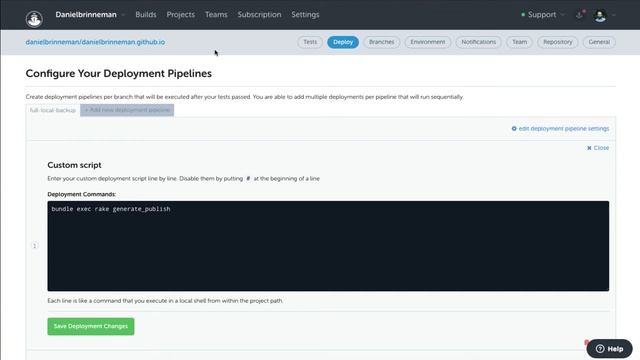Click the Configure Your Deployment Pipelines heading

(119, 73)
